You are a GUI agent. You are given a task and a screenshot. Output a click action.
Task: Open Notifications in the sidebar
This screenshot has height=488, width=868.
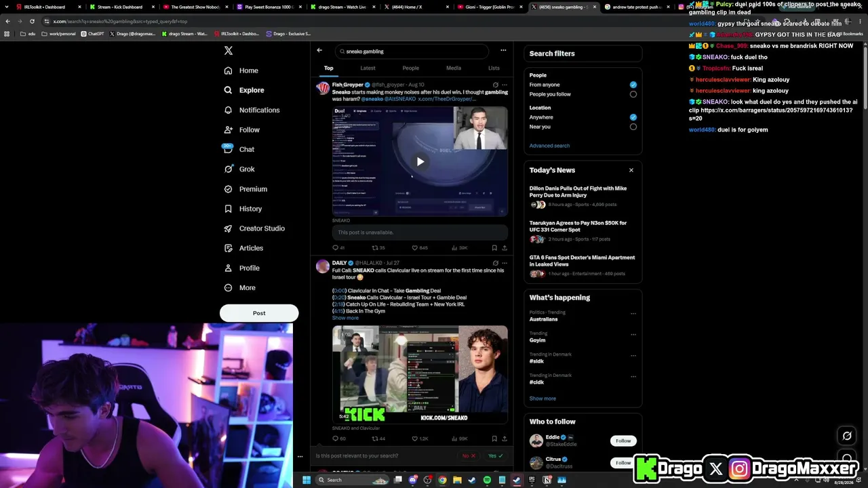252,110
